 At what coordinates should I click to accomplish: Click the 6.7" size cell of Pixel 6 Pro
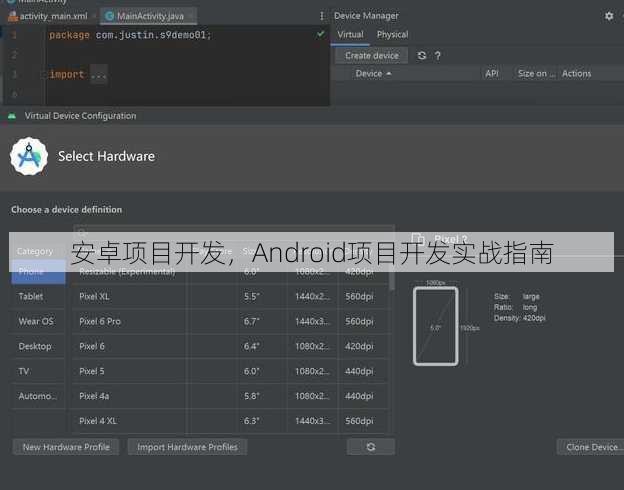(252, 321)
